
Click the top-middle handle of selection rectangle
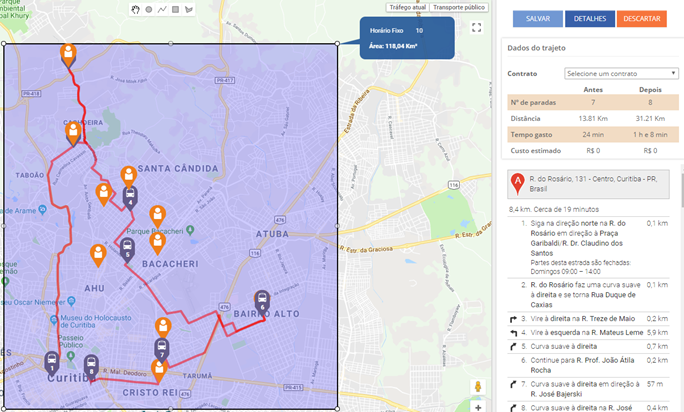point(171,43)
